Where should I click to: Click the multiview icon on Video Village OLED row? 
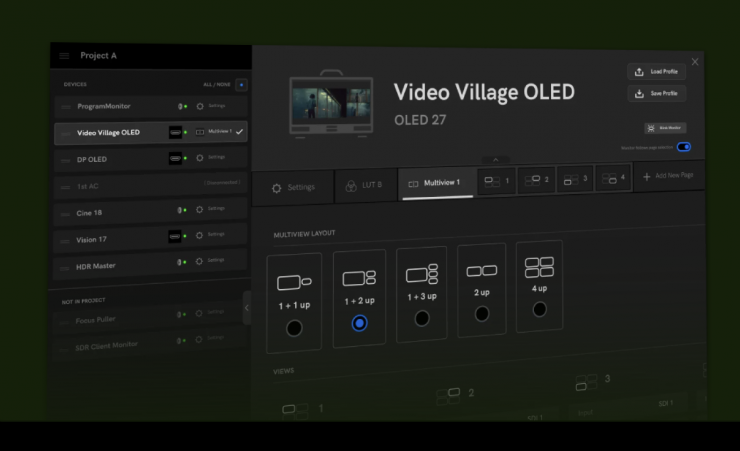200,131
